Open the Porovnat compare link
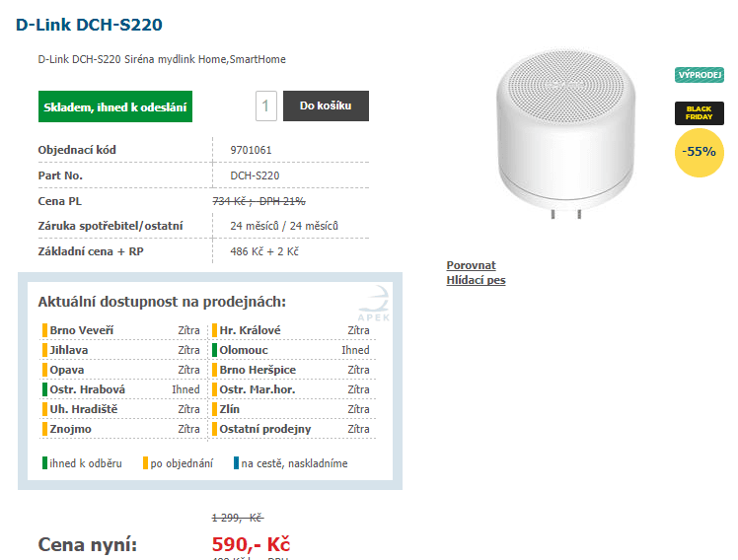Image resolution: width=738 pixels, height=560 pixels. pyautogui.click(x=471, y=265)
